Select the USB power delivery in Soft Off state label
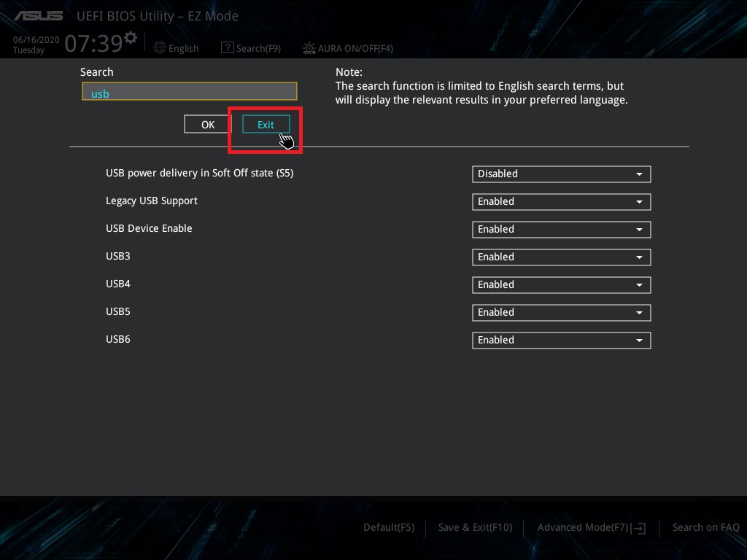747x560 pixels. pos(200,173)
